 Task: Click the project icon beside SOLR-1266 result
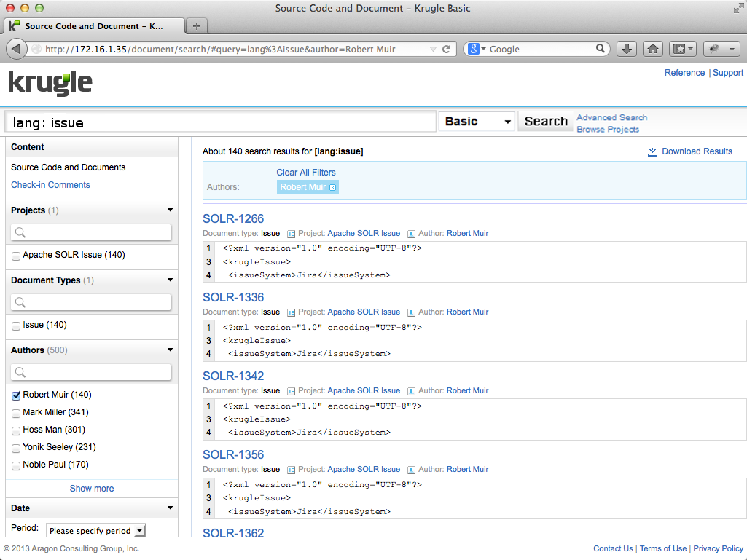tap(291, 234)
